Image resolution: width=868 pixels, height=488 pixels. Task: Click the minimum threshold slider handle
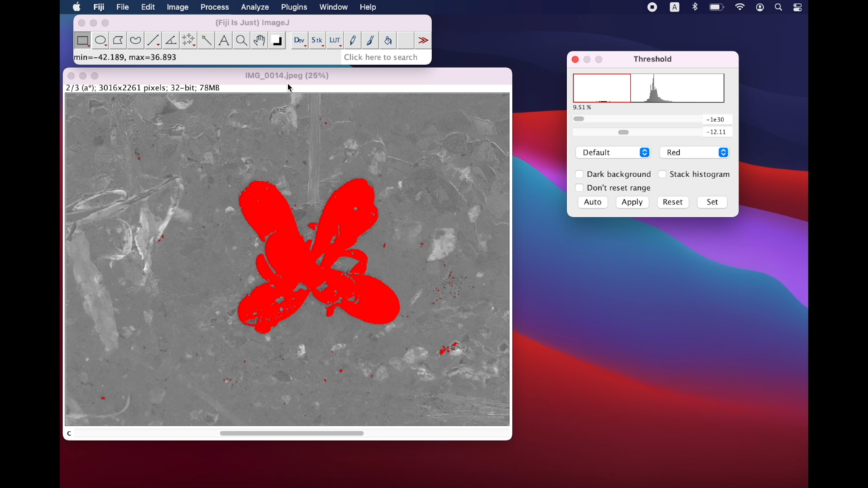[x=579, y=119]
